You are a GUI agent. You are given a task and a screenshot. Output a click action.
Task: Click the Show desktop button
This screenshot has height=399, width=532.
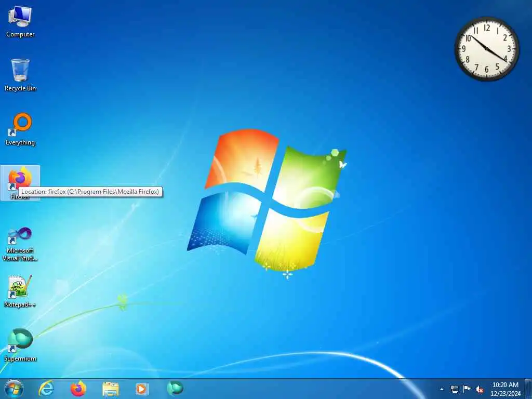[x=528, y=389]
